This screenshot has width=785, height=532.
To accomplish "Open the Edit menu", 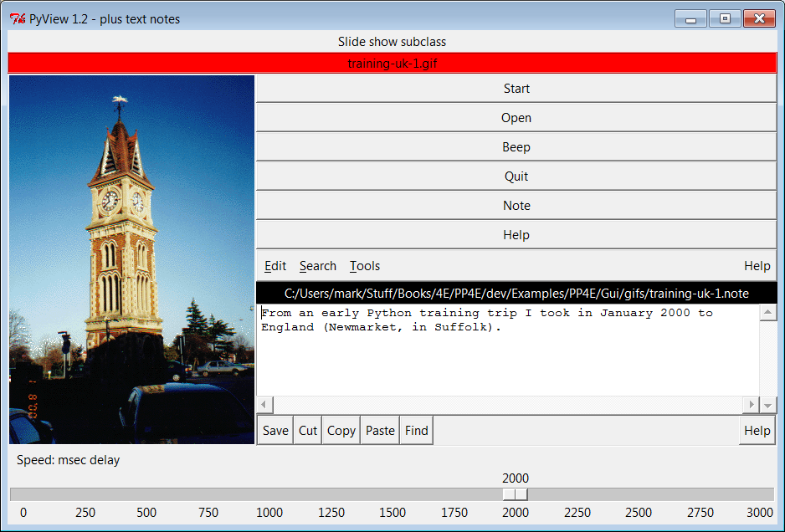I will tap(275, 266).
